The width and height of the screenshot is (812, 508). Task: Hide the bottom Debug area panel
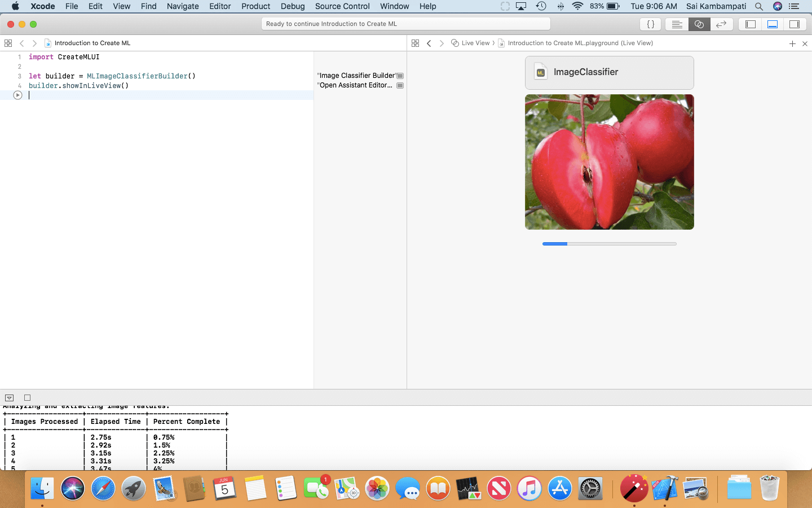click(773, 24)
